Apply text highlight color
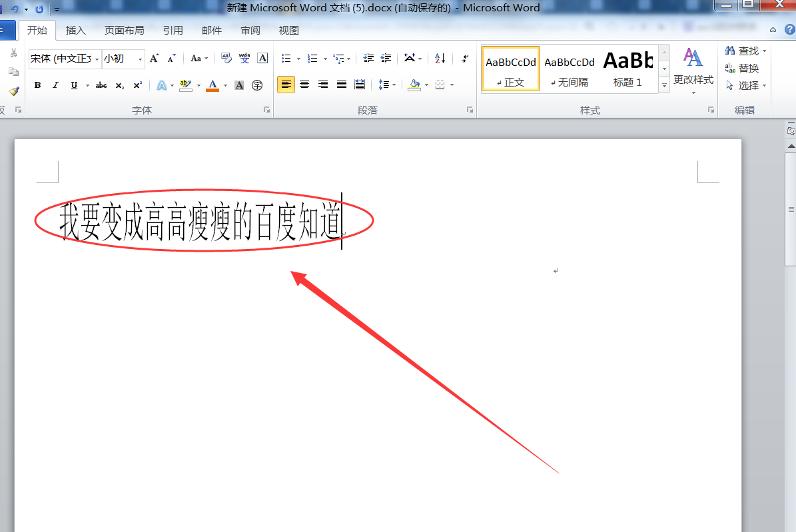 click(186, 85)
